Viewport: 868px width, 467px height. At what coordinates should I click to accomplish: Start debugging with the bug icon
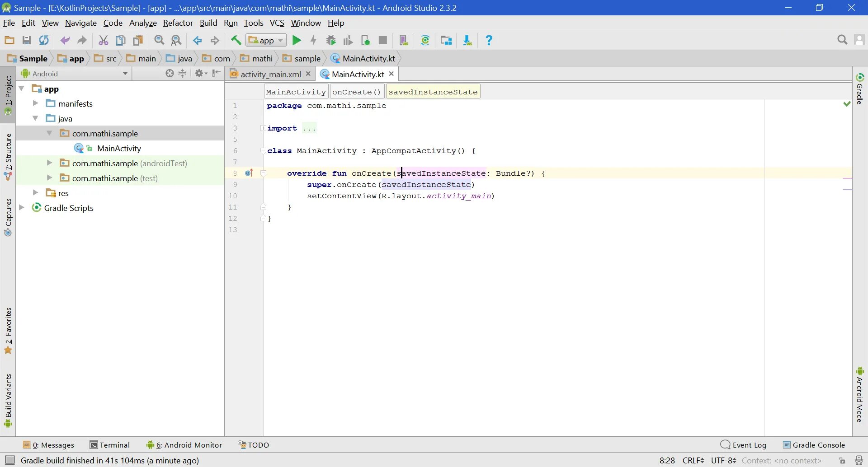click(x=331, y=41)
